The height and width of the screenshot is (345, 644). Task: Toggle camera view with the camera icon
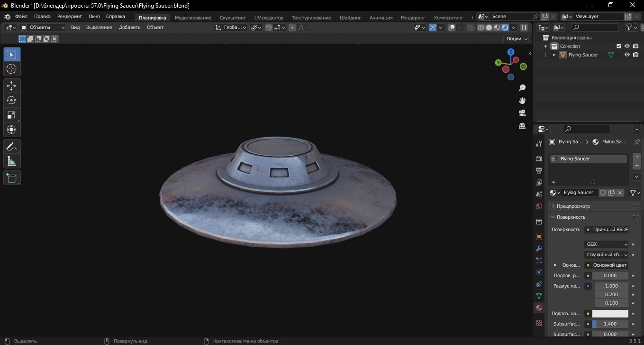click(x=522, y=113)
